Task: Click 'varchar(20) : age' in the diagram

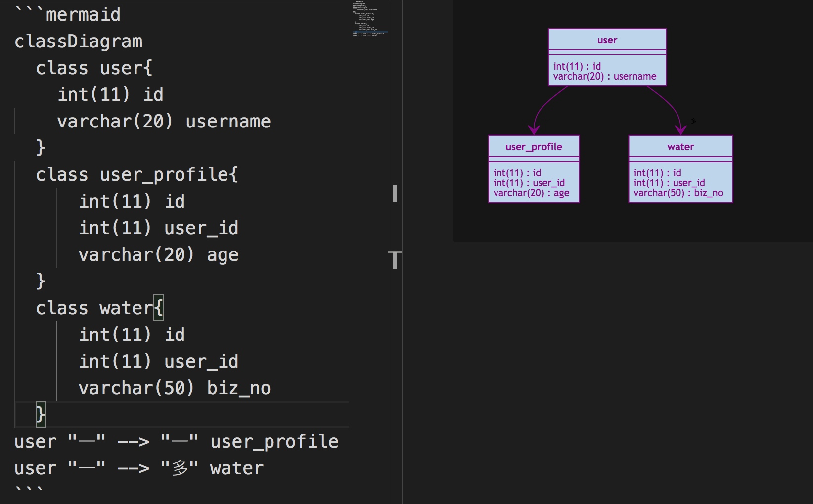Action: (532, 193)
